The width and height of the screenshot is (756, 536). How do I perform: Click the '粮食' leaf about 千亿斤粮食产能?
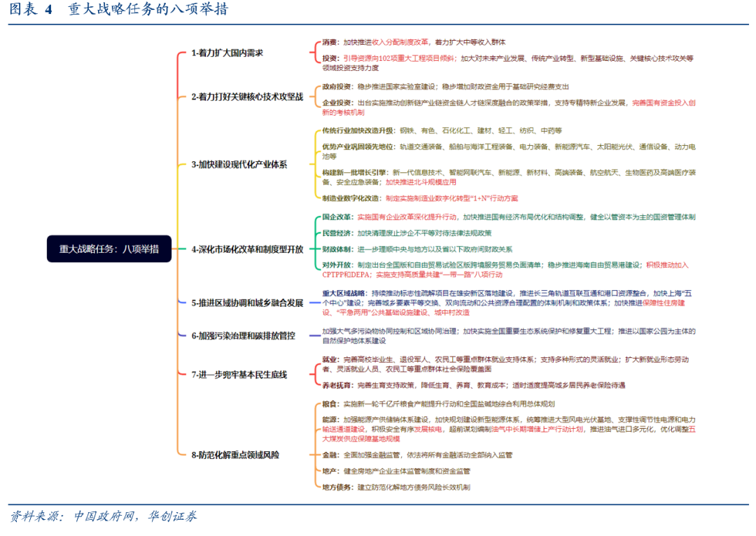click(x=438, y=404)
